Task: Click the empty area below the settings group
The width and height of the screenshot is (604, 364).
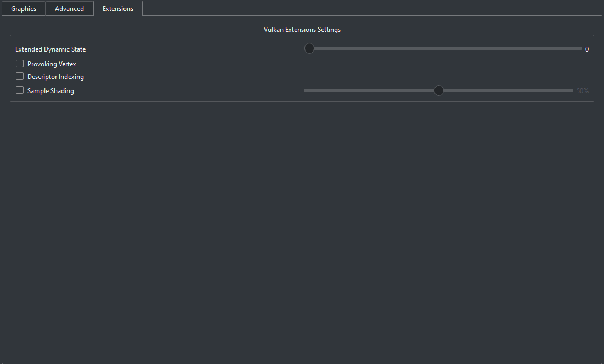Action: (x=302, y=231)
